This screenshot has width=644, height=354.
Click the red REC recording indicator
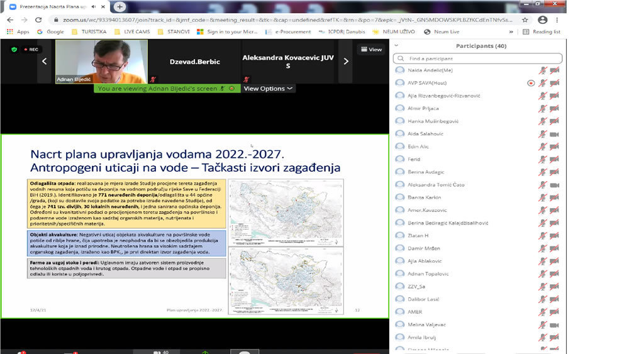pyautogui.click(x=31, y=49)
